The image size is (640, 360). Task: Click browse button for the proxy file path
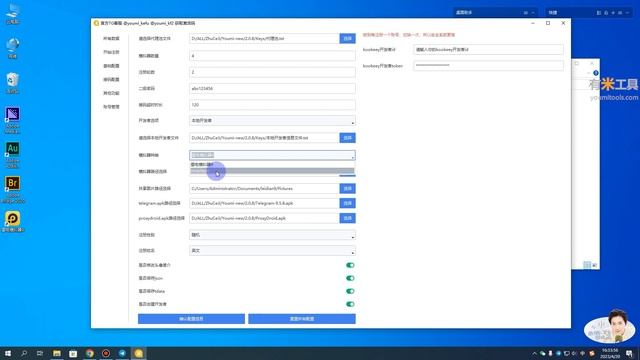click(347, 38)
